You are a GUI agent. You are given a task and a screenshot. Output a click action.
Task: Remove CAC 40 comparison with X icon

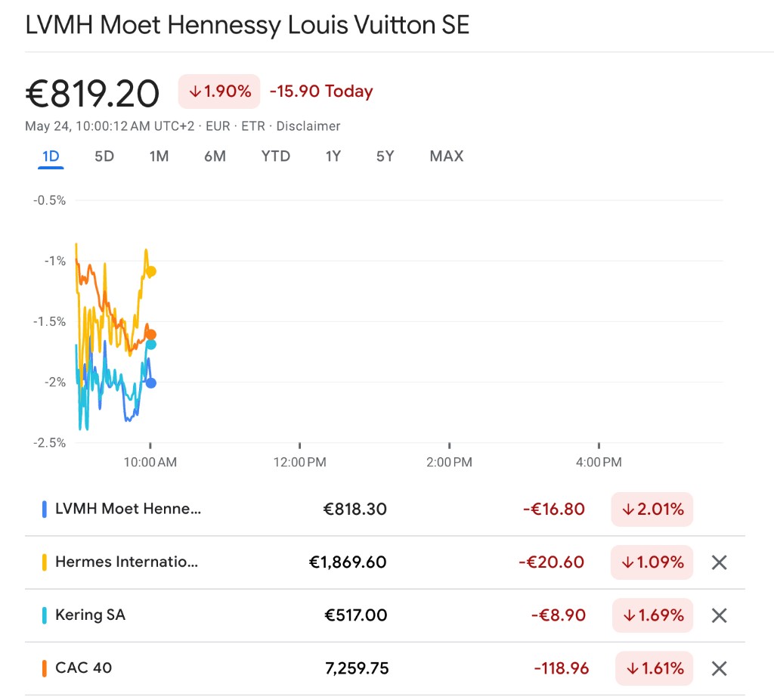[719, 668]
